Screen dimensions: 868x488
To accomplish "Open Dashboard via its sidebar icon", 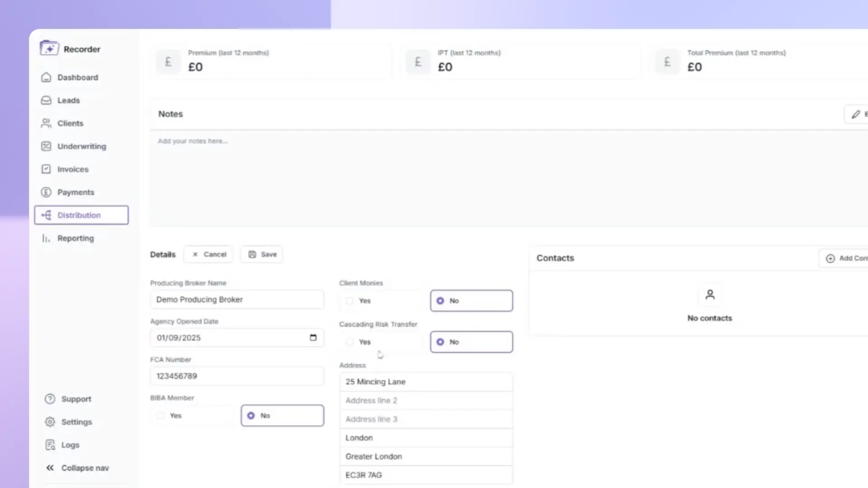I will click(46, 77).
